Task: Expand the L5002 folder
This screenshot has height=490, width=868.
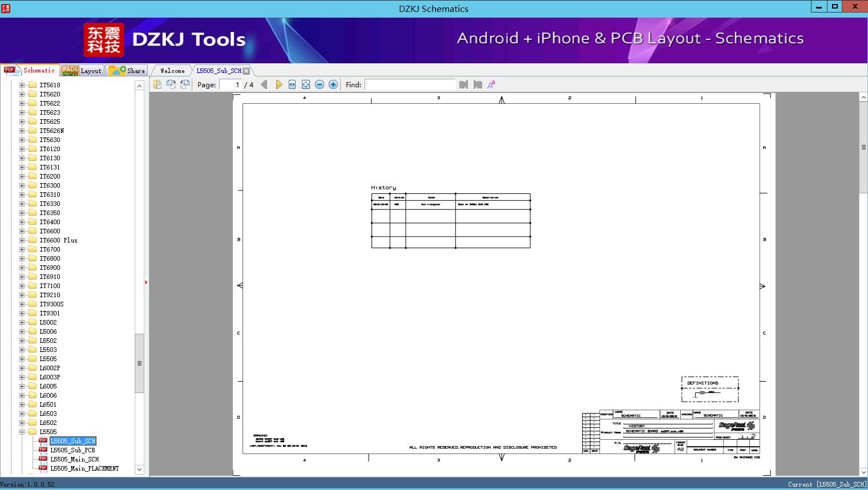Action: pyautogui.click(x=22, y=322)
